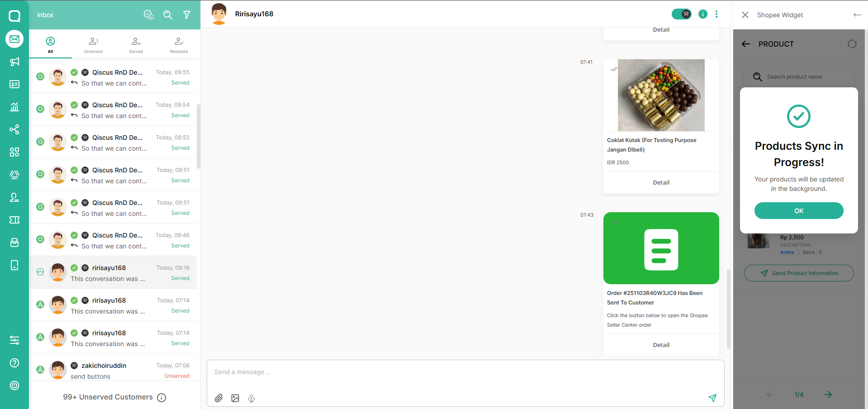The height and width of the screenshot is (409, 868).
Task: Collapse Shopee Widget with the arrow
Action: click(857, 15)
